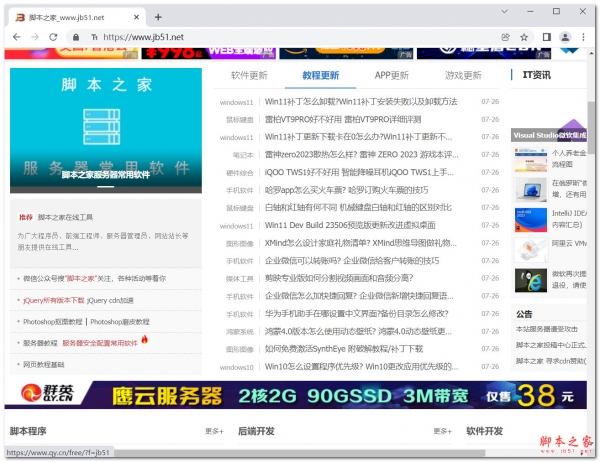Click 更多+ next to 脚本程序
The image size is (600, 462).
[x=214, y=431]
